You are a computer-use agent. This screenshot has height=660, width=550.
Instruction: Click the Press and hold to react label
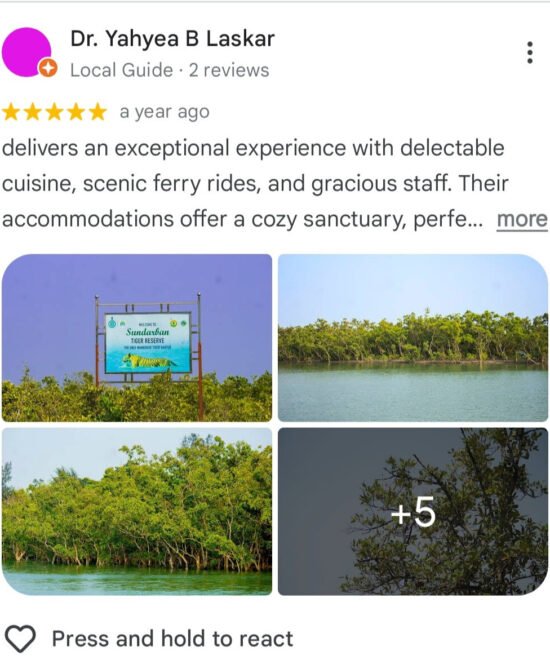point(172,639)
